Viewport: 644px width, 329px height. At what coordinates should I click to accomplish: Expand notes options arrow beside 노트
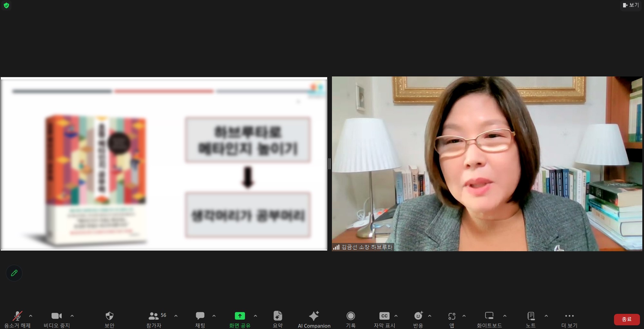546,316
